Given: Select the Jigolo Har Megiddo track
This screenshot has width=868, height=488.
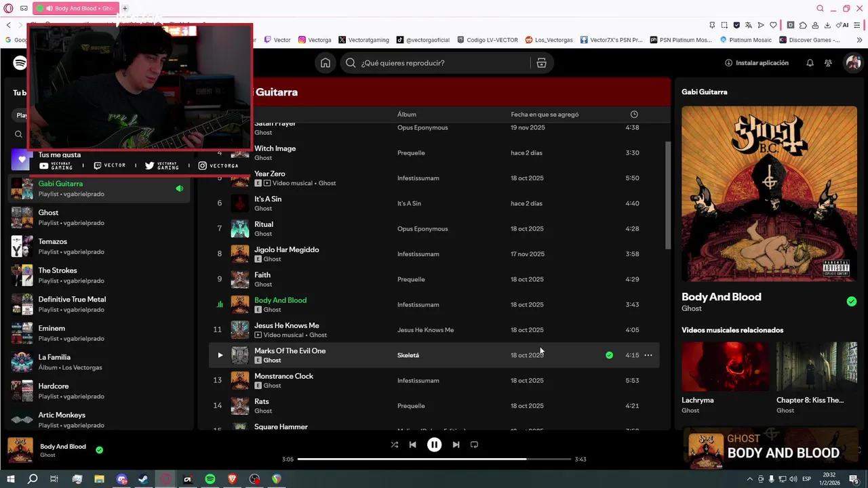Looking at the screenshot, I should pyautogui.click(x=434, y=254).
